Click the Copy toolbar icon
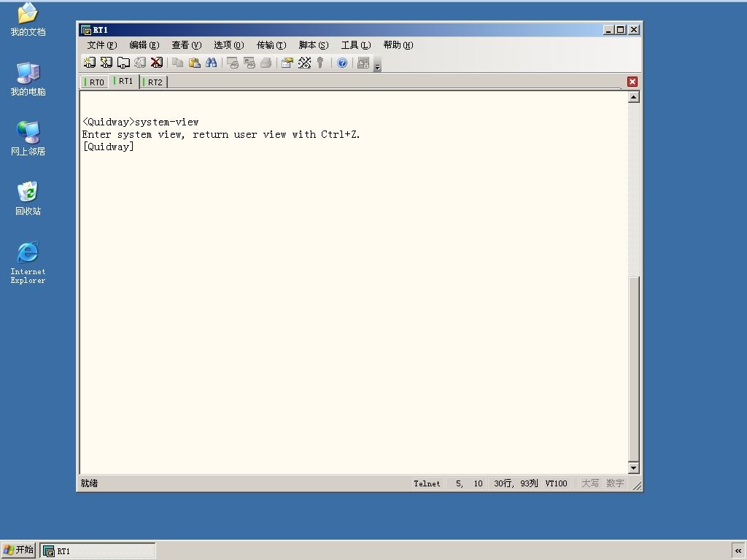 (x=178, y=63)
